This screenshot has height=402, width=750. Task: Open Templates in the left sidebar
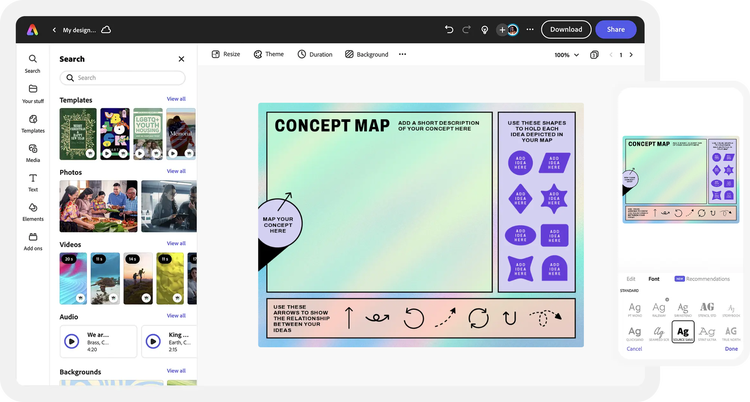click(33, 123)
